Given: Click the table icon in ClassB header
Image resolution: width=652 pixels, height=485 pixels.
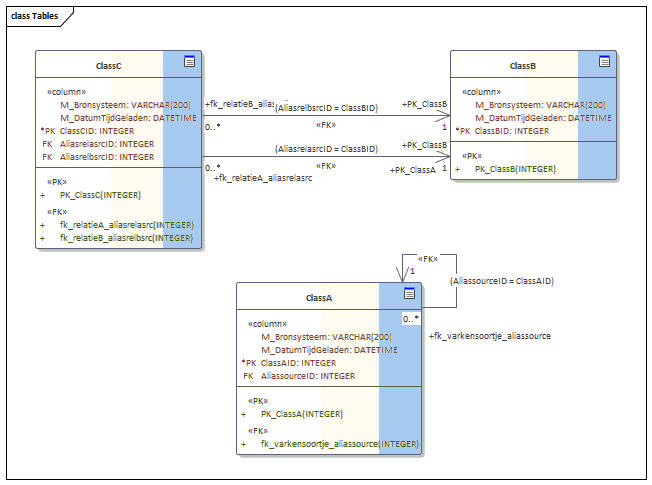Looking at the screenshot, I should (x=604, y=62).
